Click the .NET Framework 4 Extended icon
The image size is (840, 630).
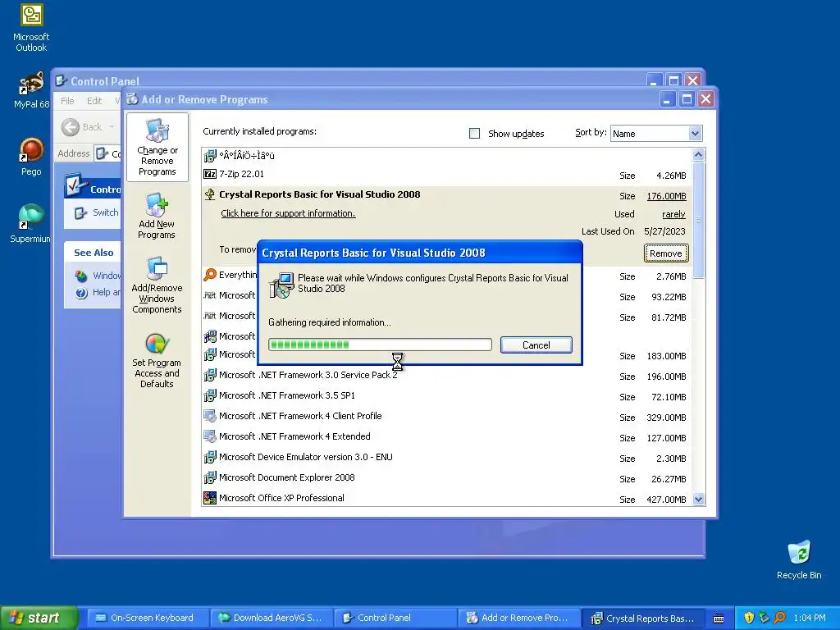tap(210, 436)
